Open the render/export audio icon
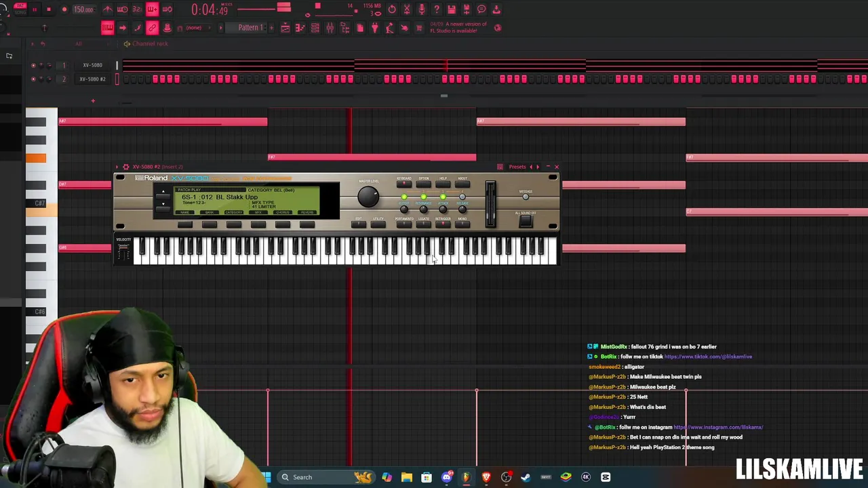868x488 pixels. click(467, 9)
